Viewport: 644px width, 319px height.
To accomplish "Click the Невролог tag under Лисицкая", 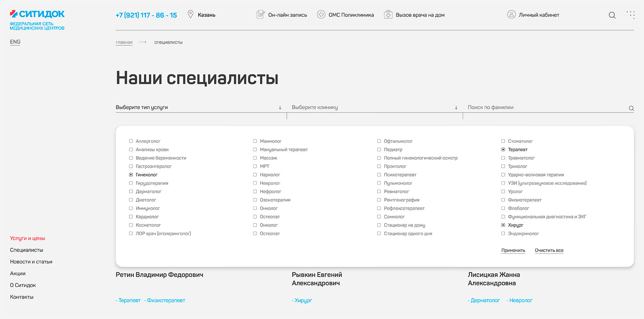I will (521, 301).
